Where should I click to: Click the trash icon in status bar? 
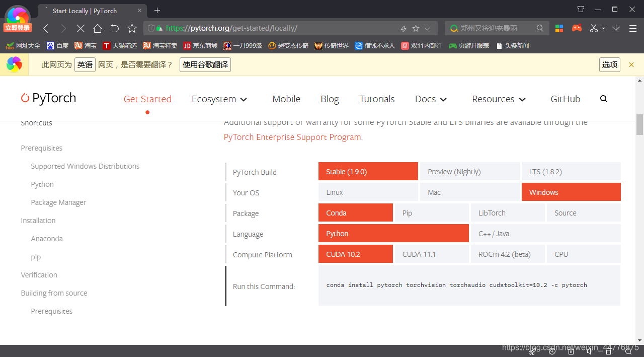570,352
